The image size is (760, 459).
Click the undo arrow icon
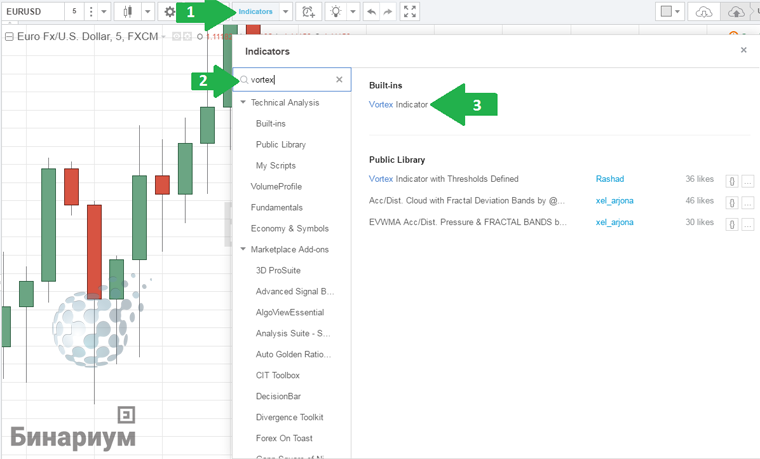371,12
